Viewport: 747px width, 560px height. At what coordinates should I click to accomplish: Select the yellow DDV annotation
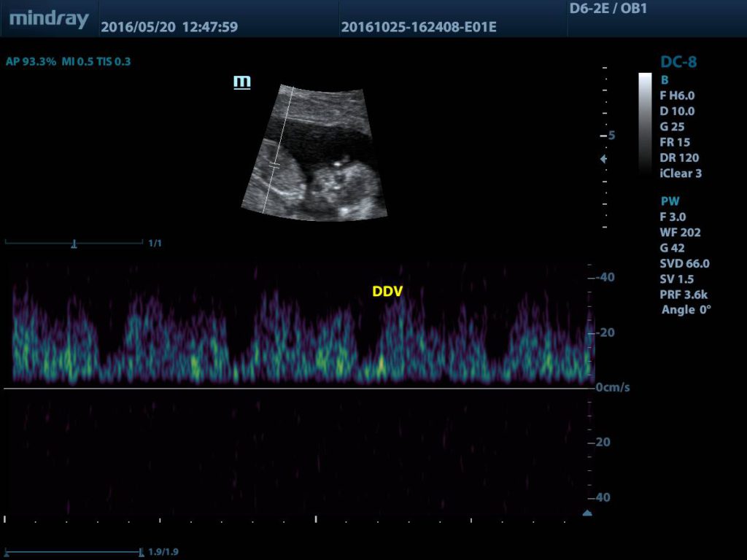tap(387, 291)
